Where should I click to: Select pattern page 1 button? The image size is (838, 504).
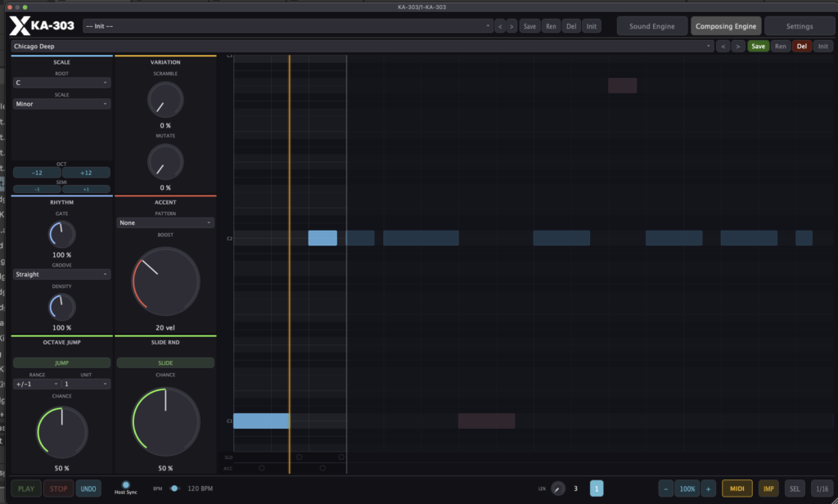click(x=597, y=488)
